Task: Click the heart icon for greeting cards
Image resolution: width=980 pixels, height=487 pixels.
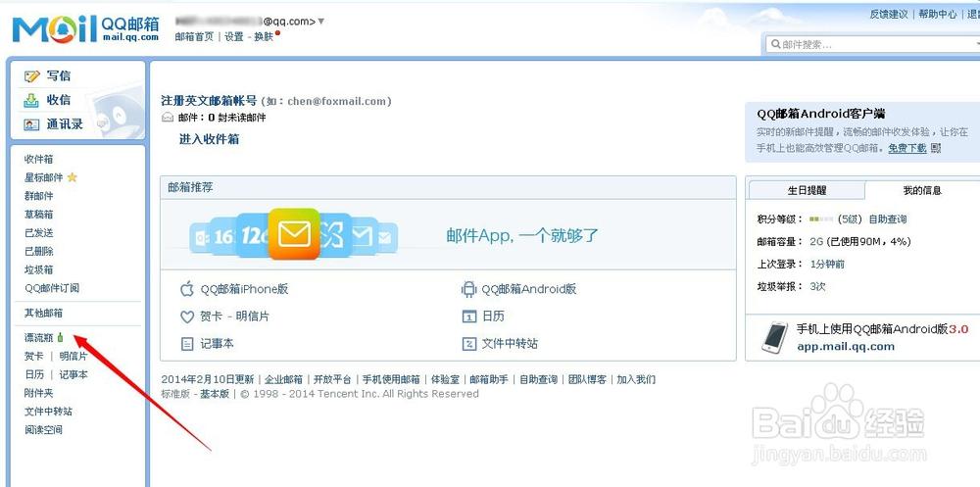Action: click(187, 317)
